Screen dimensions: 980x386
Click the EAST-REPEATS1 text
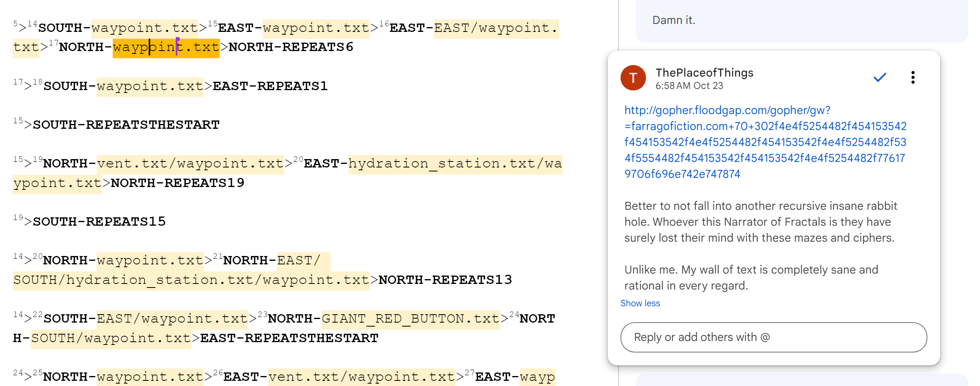click(270, 87)
